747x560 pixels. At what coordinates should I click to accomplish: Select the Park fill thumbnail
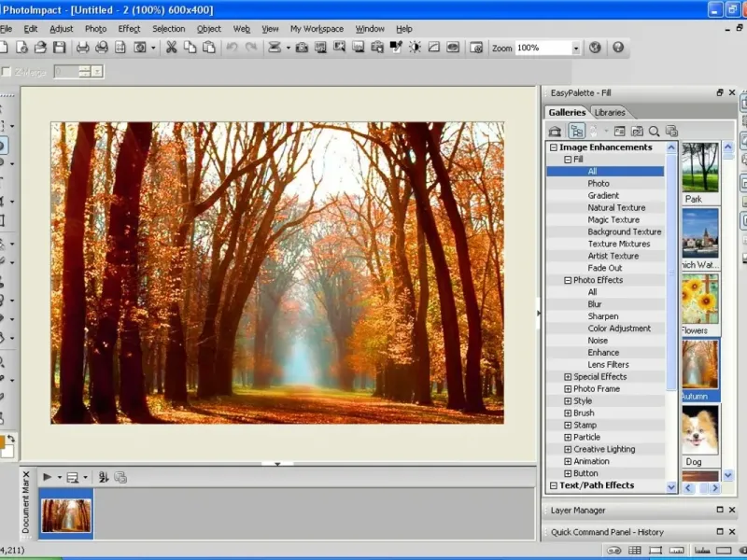coord(700,168)
